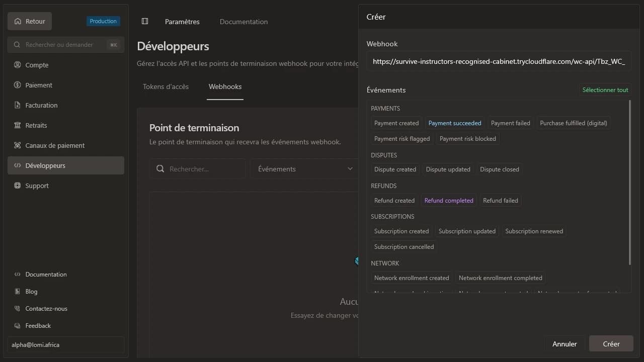Viewport: 644px width, 362px height.
Task: Click the Retraits bank icon
Action: pyautogui.click(x=18, y=125)
